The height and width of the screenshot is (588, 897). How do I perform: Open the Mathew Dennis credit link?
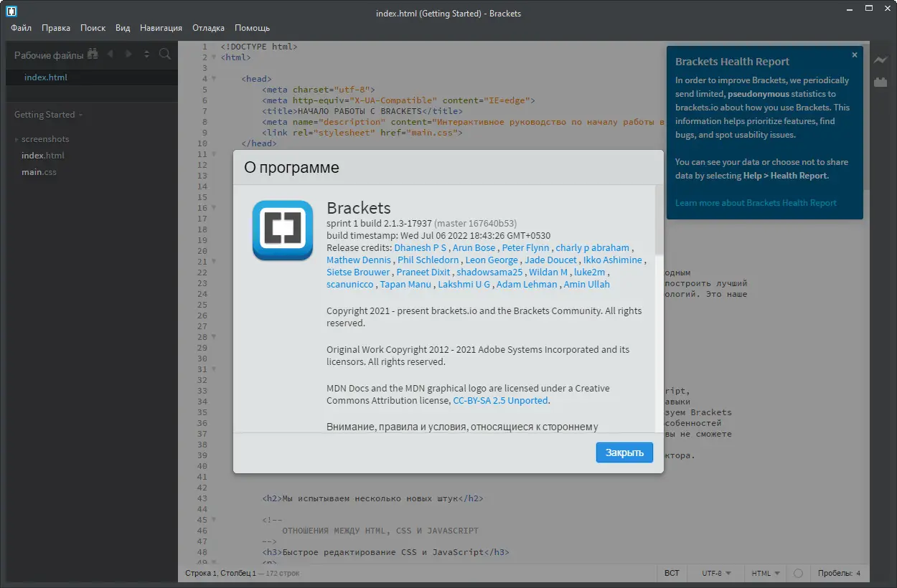tap(359, 260)
